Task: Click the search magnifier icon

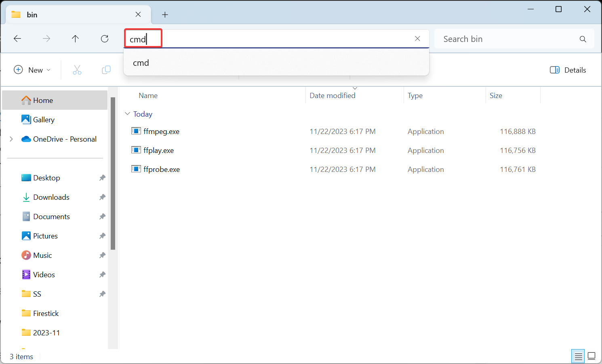Action: pos(583,39)
